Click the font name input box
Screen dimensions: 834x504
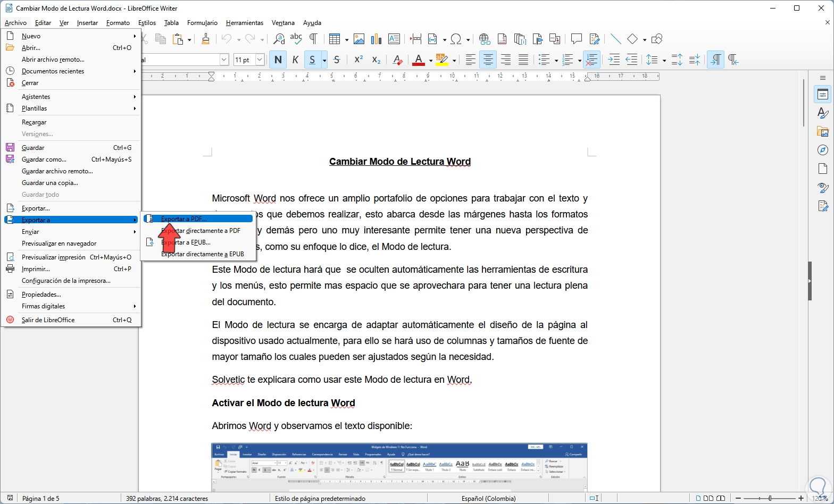[180, 60]
